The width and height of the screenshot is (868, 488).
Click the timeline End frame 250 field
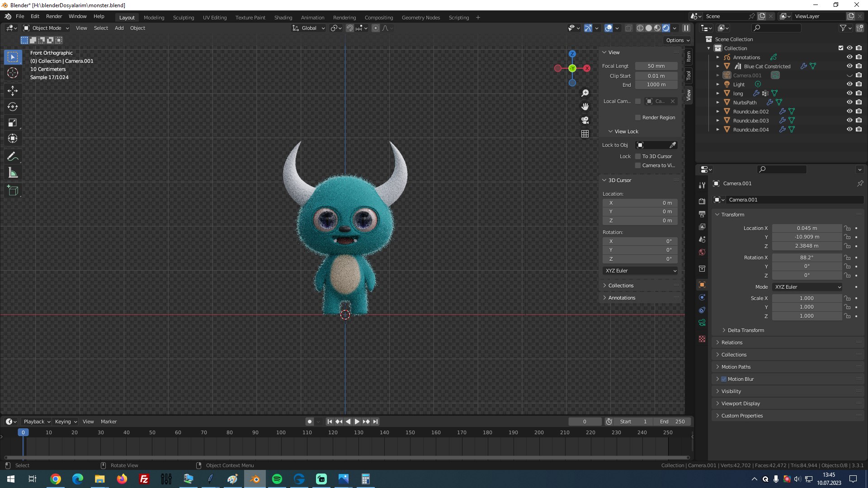coord(672,422)
